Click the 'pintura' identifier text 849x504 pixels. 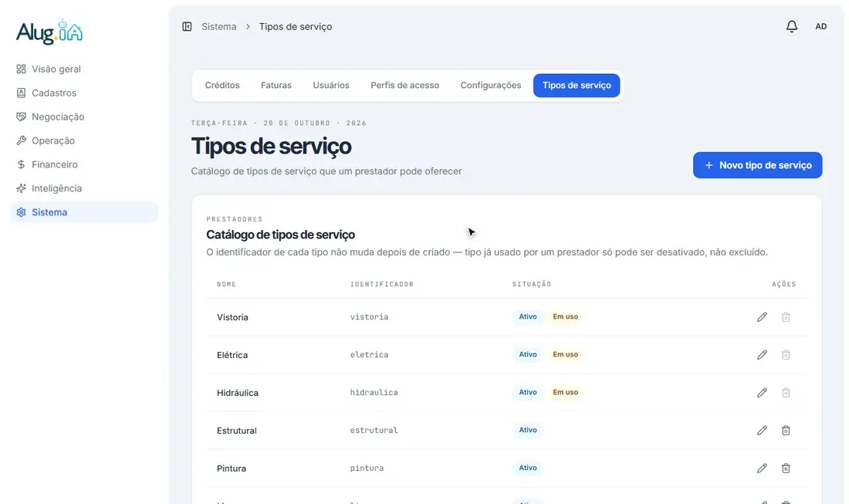367,468
